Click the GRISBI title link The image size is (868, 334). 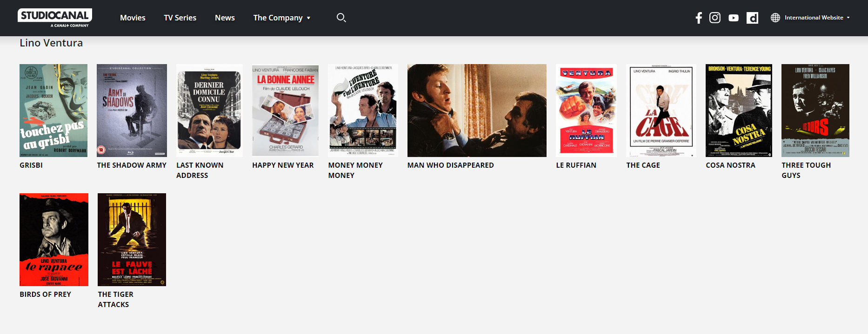pyautogui.click(x=31, y=165)
